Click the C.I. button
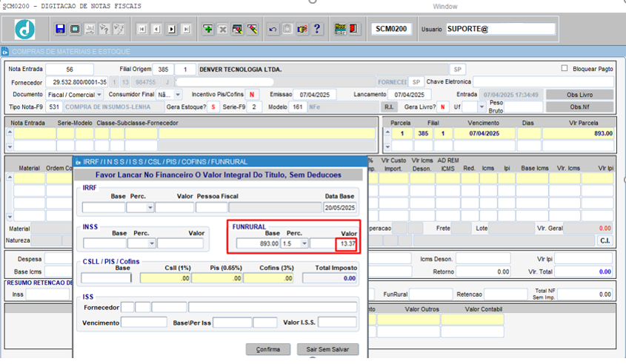 point(605,240)
